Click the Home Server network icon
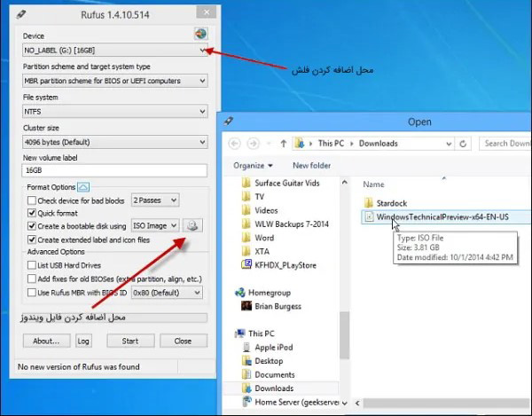The height and width of the screenshot is (416, 532). pos(247,402)
